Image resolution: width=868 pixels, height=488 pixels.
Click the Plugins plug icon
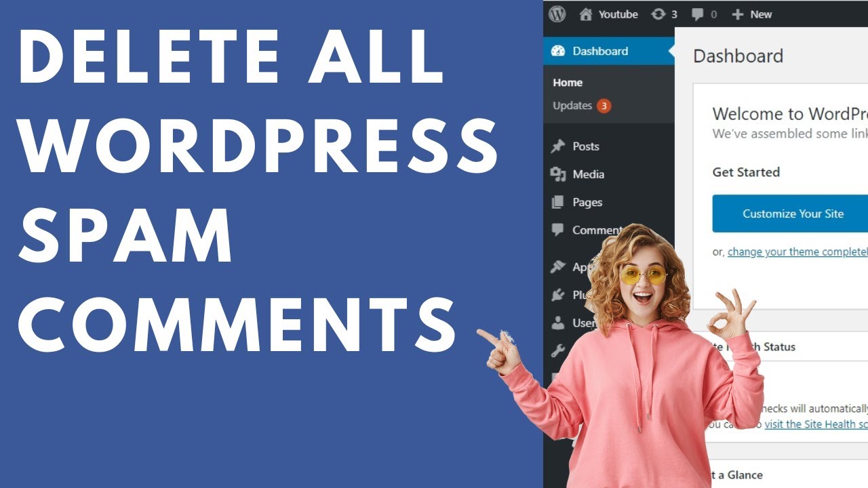(x=558, y=295)
